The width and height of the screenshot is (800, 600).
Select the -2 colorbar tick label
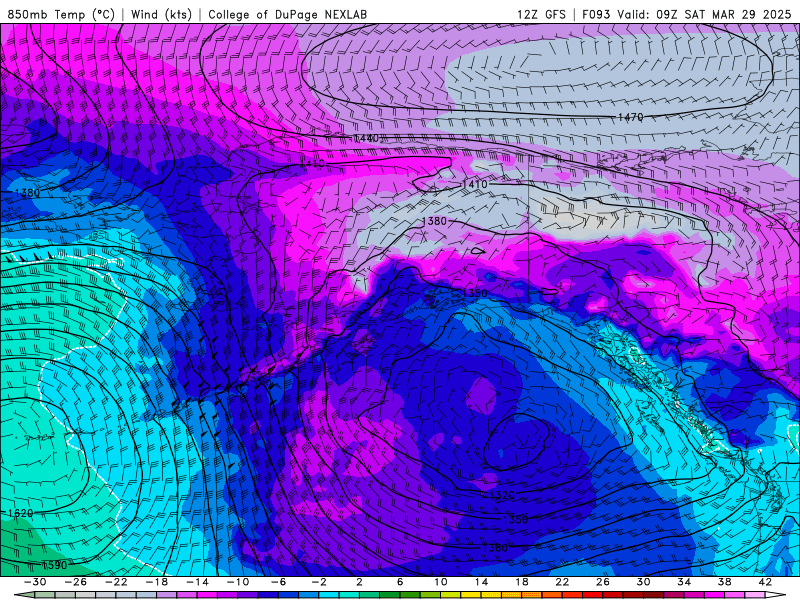(319, 582)
